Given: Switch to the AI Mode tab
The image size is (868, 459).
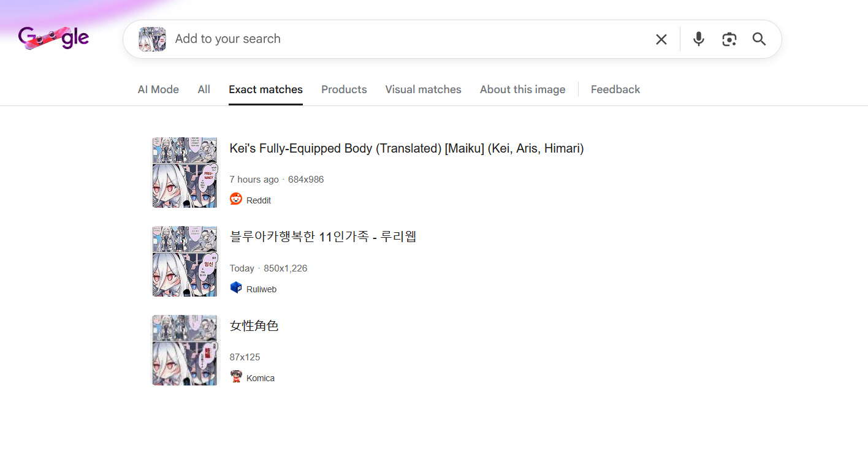Looking at the screenshot, I should 158,89.
